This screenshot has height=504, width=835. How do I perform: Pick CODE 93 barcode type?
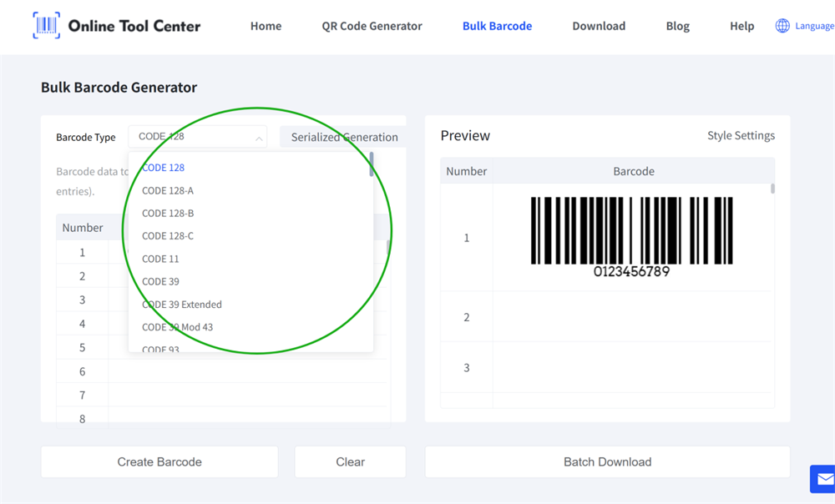point(159,348)
